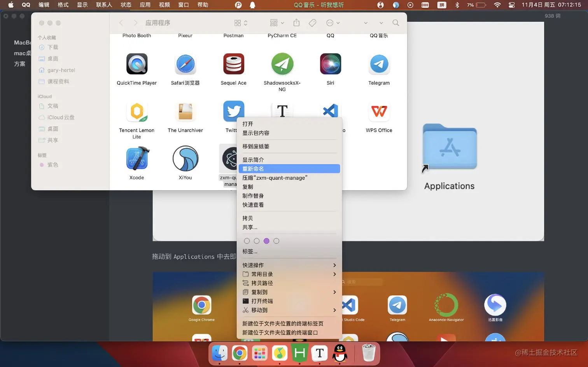Image resolution: width=588 pixels, height=367 pixels.
Task: Open Control Center in menu bar
Action: pyautogui.click(x=512, y=5)
